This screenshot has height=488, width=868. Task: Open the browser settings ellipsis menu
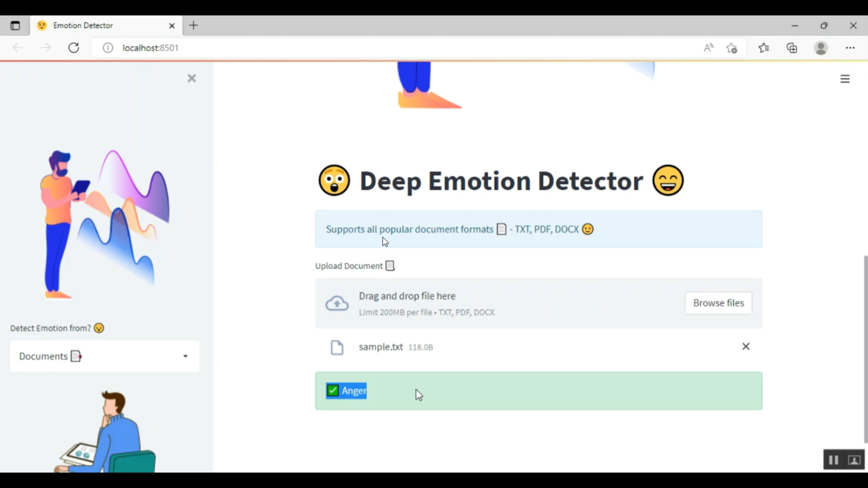tap(849, 48)
